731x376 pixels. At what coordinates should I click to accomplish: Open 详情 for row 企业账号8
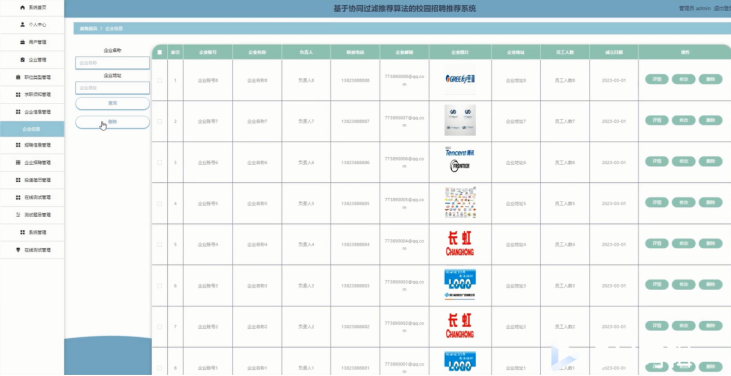(657, 80)
